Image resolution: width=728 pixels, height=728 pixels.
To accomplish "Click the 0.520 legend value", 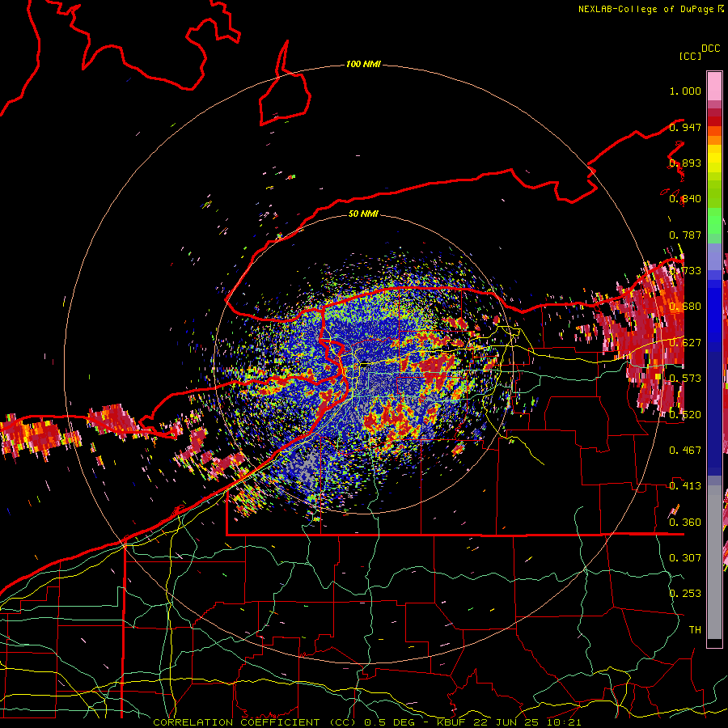I will point(685,414).
